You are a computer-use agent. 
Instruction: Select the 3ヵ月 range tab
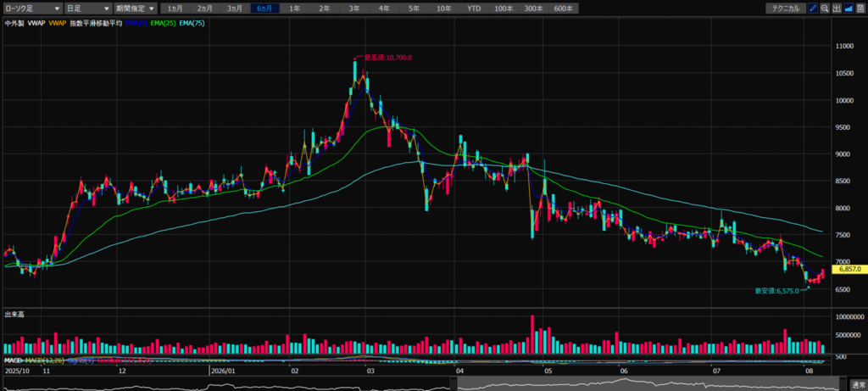235,8
